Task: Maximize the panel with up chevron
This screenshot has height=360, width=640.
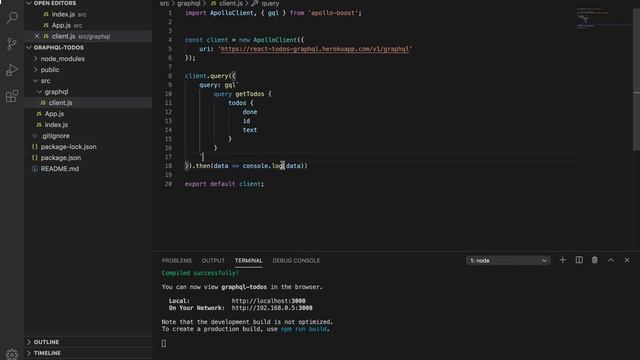Action: click(611, 260)
